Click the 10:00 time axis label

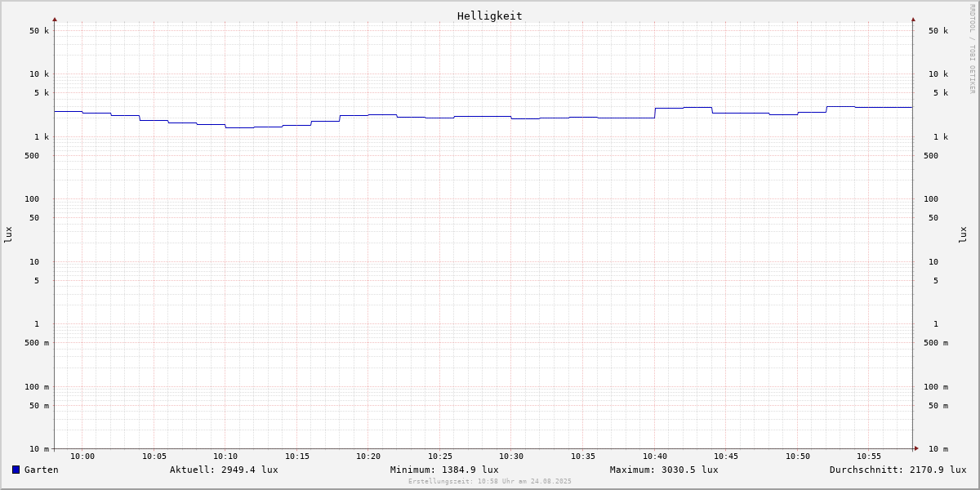[82, 457]
